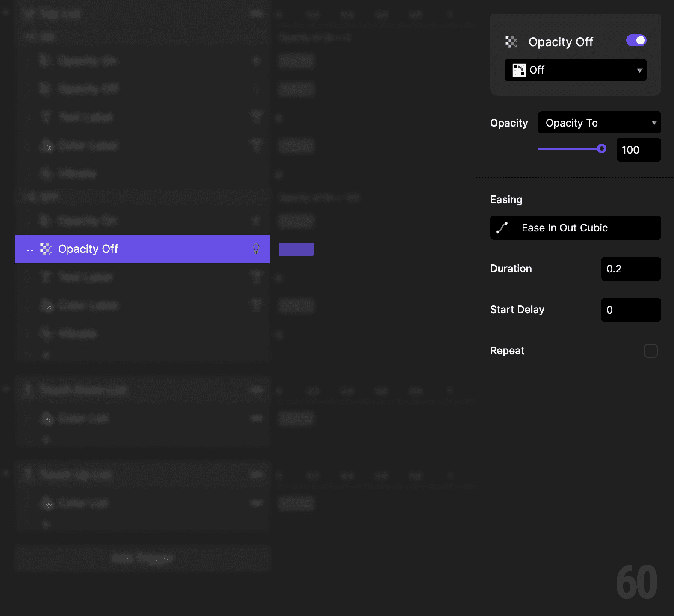The height and width of the screenshot is (616, 674).
Task: Click the layer-state icon inside the Off selector
Action: pyautogui.click(x=519, y=70)
